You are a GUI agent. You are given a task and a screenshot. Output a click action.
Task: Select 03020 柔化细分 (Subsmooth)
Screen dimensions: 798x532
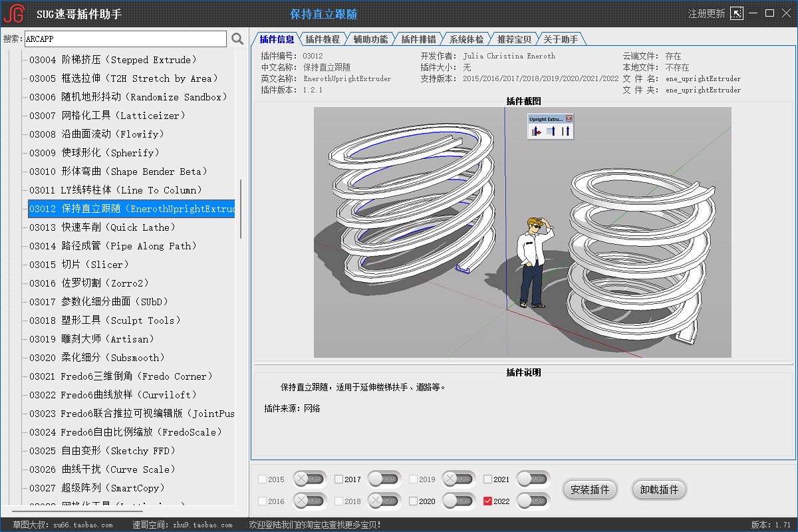coord(98,358)
